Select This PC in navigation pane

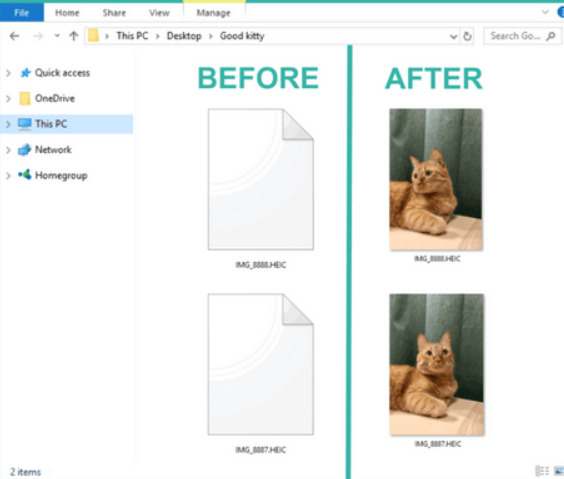[51, 124]
